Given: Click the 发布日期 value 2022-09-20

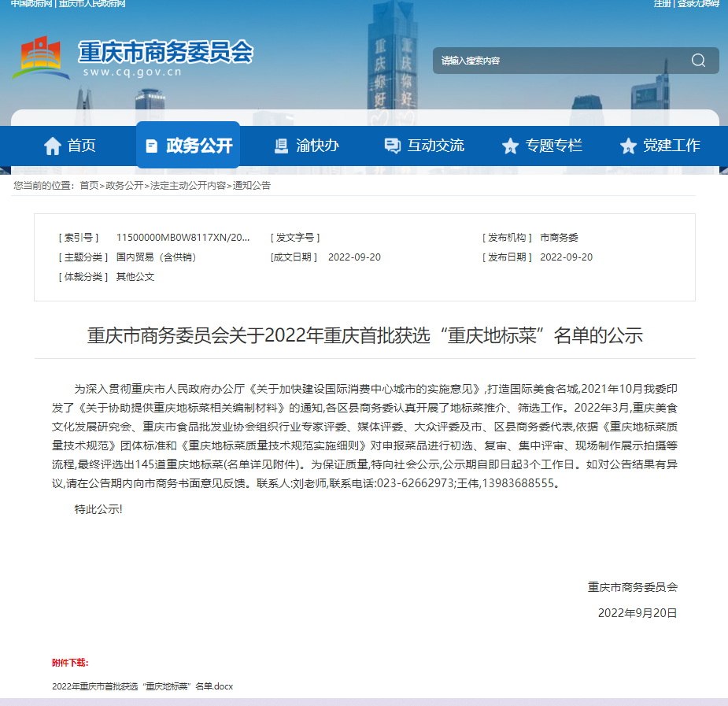Looking at the screenshot, I should click(x=567, y=257).
